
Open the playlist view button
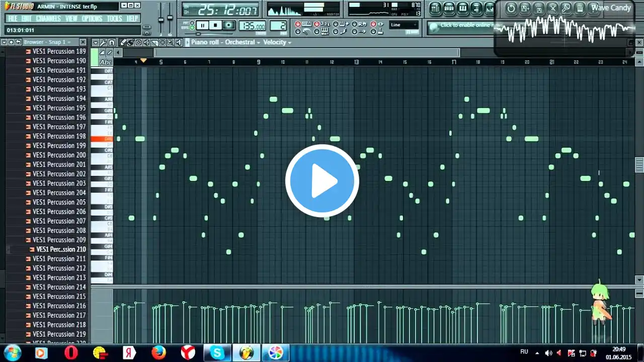click(436, 8)
